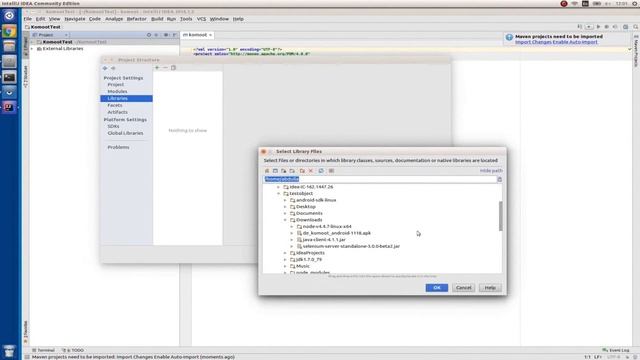
Task: Select Artifacts in Project Settings
Action: coord(118,112)
